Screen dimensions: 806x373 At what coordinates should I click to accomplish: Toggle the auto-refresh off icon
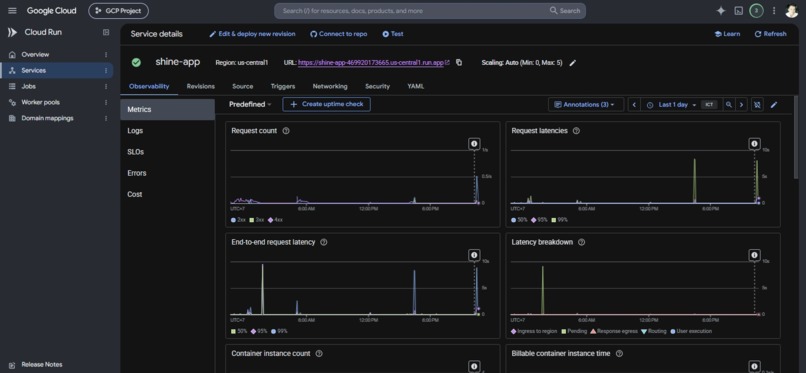click(757, 105)
